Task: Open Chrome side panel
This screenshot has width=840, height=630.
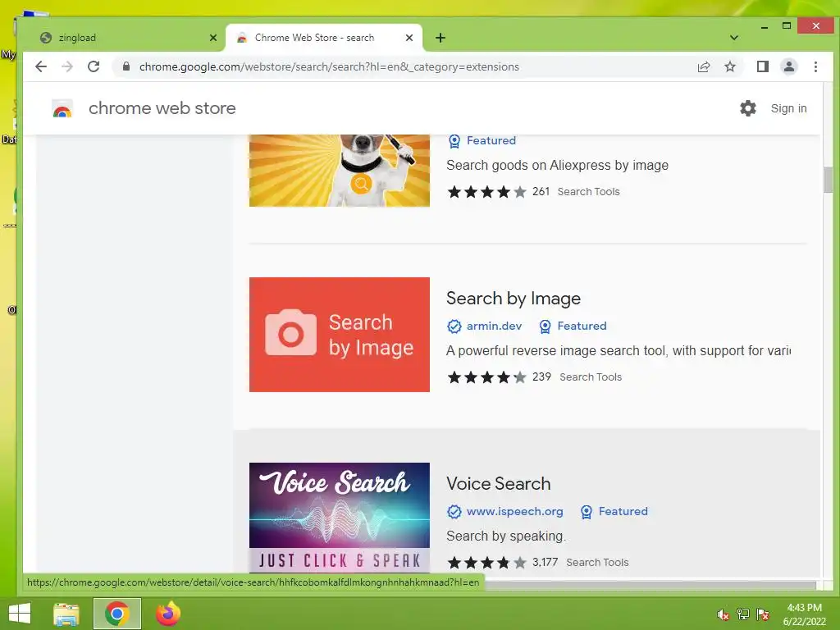Action: 762,66
